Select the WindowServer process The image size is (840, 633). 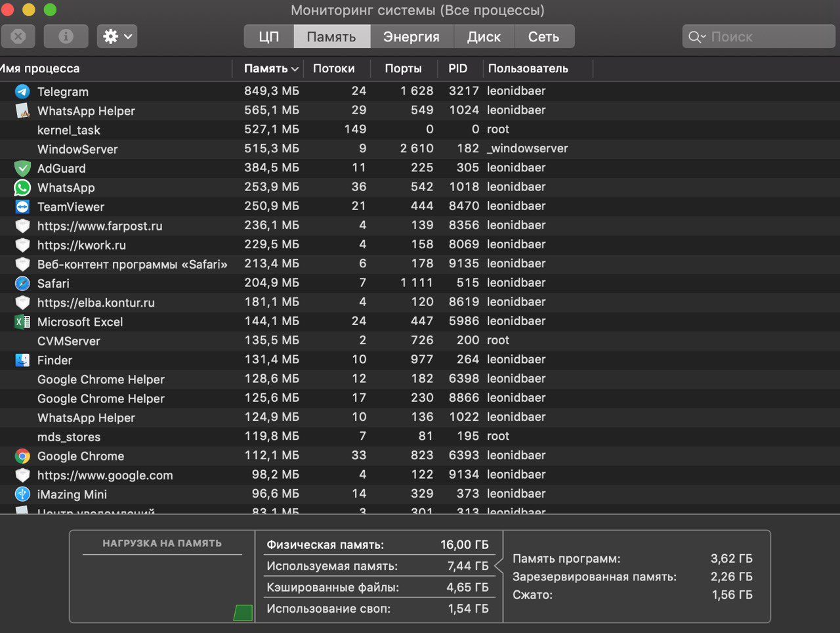coord(420,148)
